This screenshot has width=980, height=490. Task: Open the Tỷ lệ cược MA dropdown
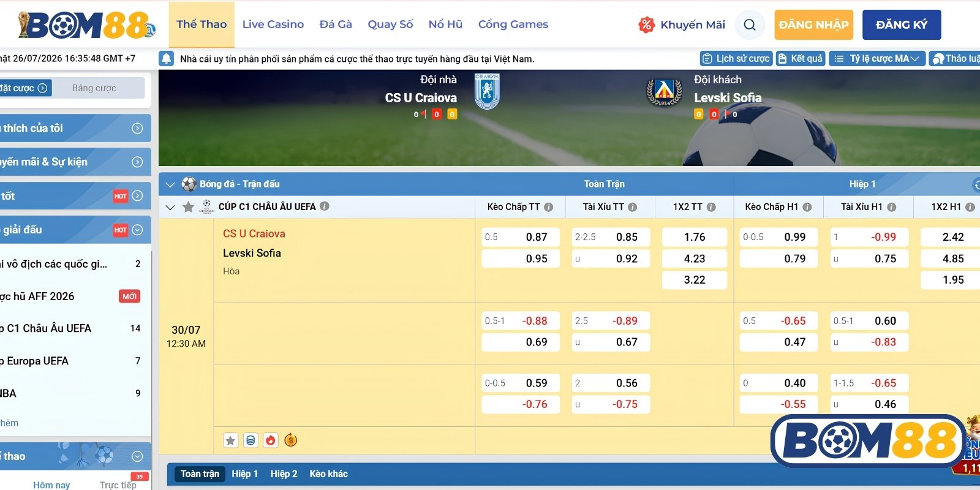876,58
